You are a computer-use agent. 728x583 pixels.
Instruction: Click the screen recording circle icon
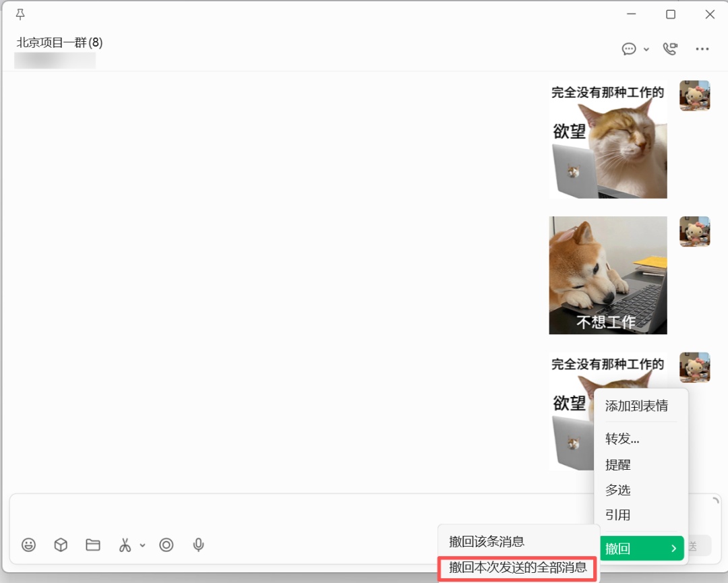(166, 545)
